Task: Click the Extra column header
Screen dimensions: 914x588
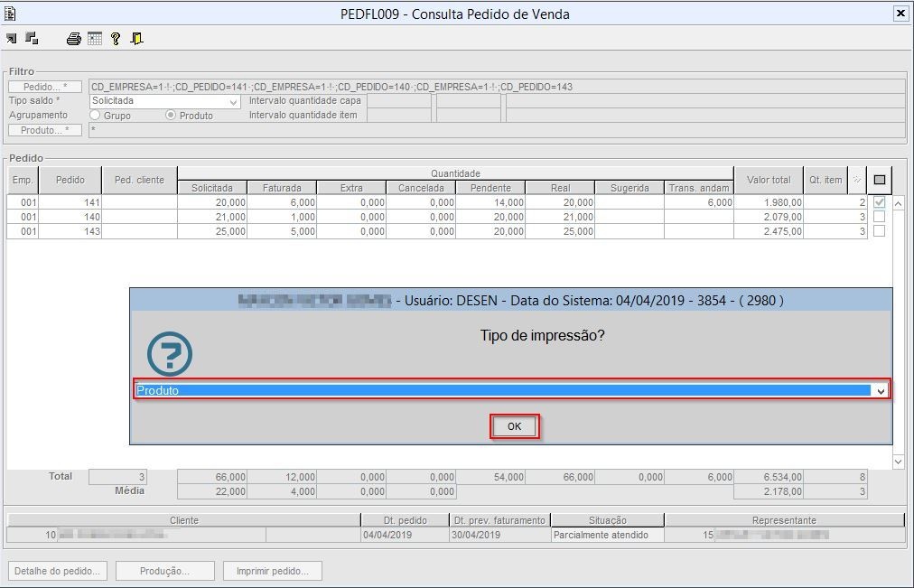Action: point(351,188)
